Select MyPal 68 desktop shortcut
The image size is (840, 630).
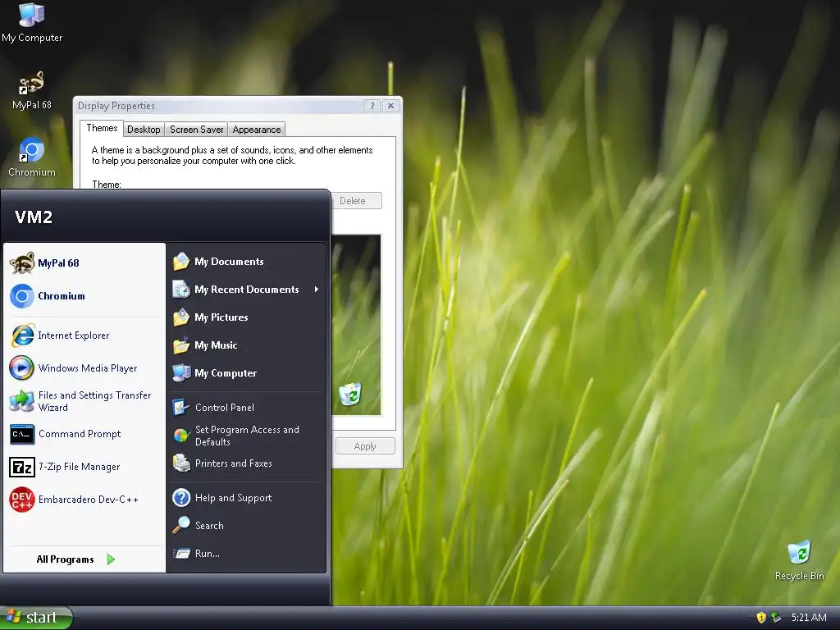(x=32, y=90)
